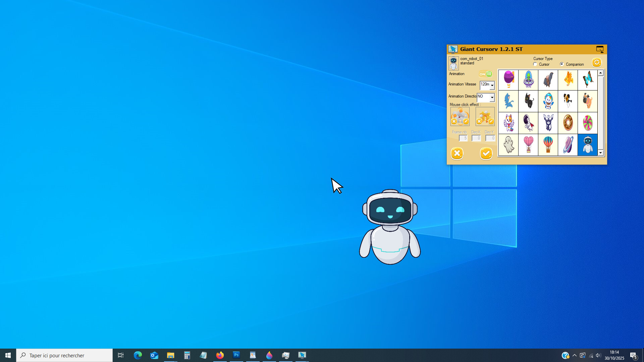644x362 pixels.
Task: Select the Cursor radio button
Action: [x=535, y=64]
